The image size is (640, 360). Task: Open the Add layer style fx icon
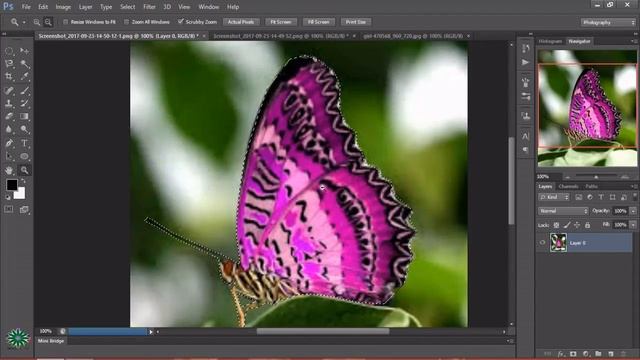point(561,354)
